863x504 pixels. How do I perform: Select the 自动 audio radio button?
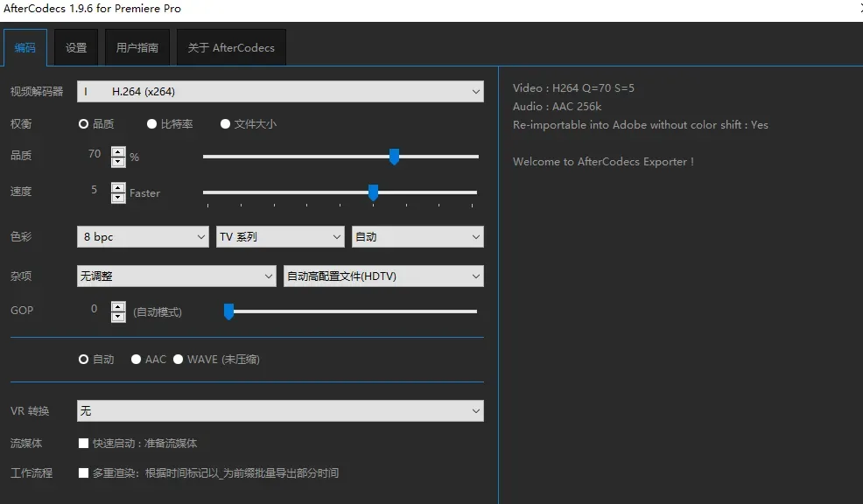[84, 360]
